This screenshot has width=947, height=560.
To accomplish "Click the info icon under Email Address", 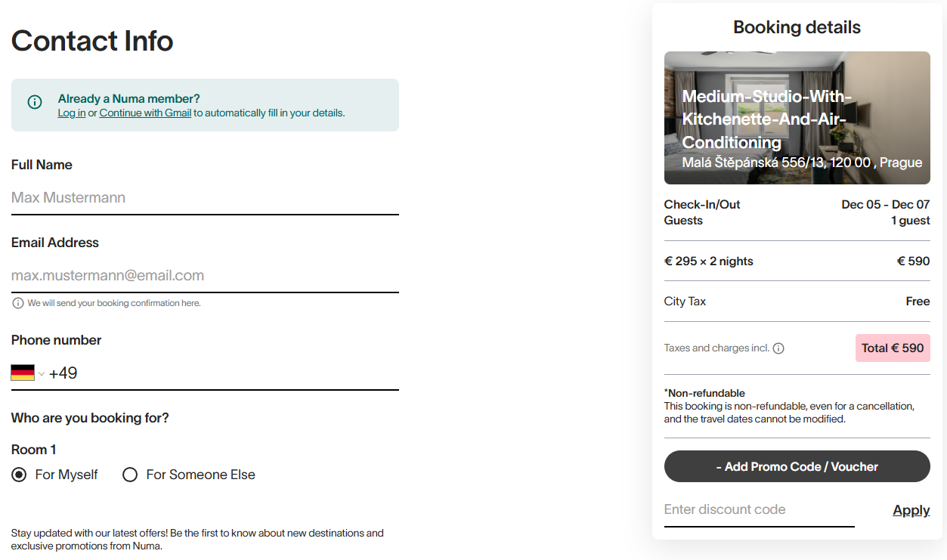I will point(18,303).
